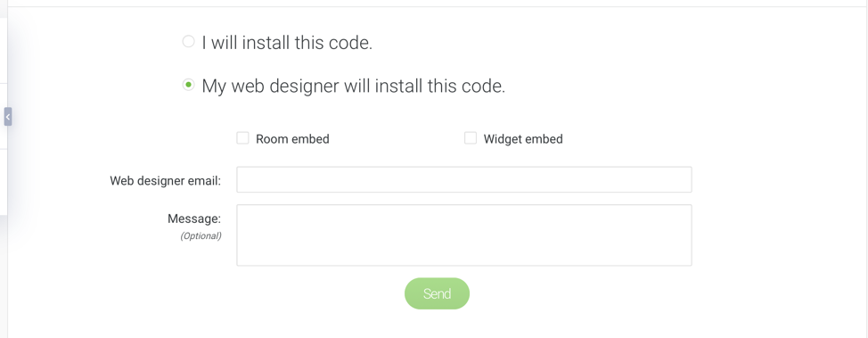Viewport: 868px width, 338px height.
Task: Focus the Message text area
Action: click(464, 235)
